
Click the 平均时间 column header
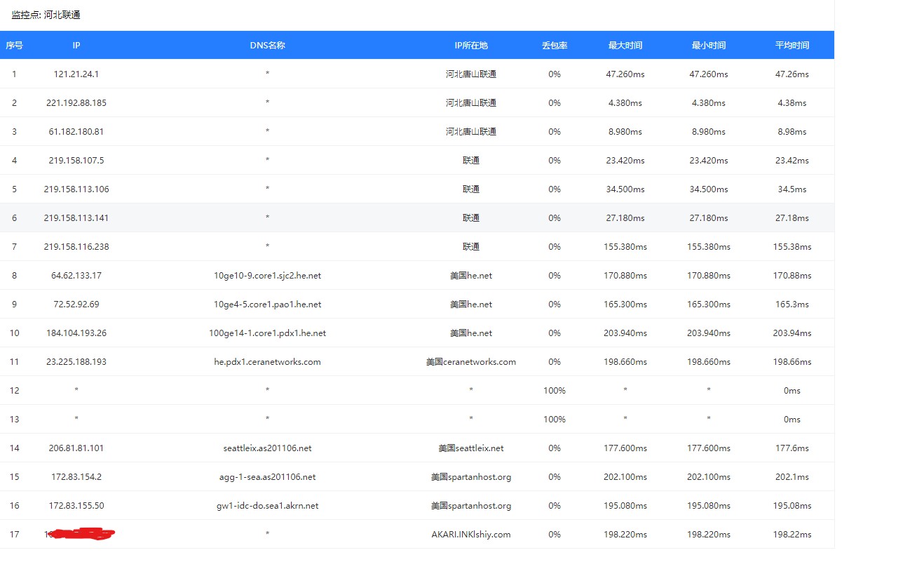[x=792, y=45]
